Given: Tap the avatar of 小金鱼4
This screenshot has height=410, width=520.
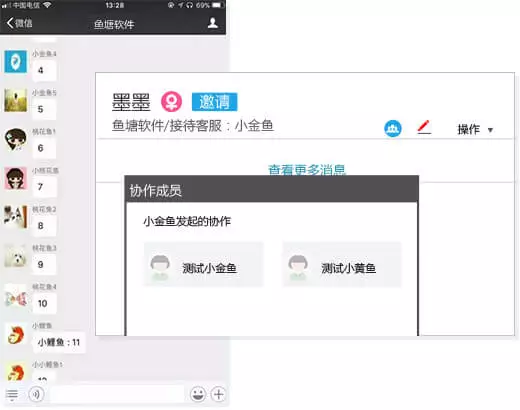Looking at the screenshot, I should [16, 62].
